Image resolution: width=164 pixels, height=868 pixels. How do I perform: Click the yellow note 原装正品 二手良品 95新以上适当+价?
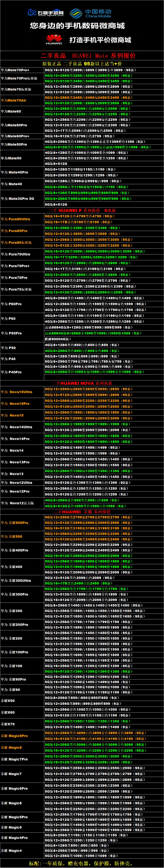pyautogui.click(x=82, y=64)
